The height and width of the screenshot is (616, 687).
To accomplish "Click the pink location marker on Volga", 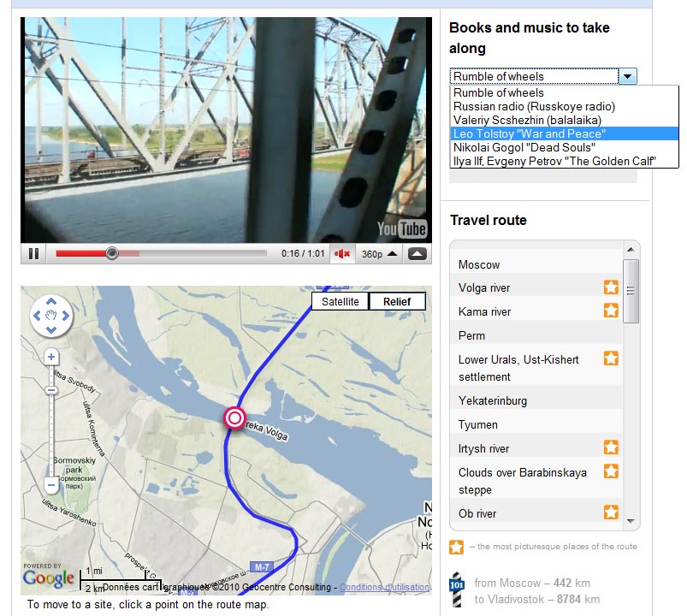I will tap(234, 418).
